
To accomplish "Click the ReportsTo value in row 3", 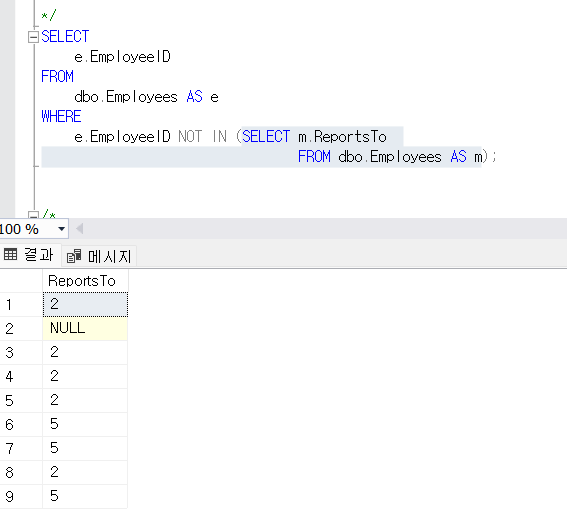I will point(85,352).
